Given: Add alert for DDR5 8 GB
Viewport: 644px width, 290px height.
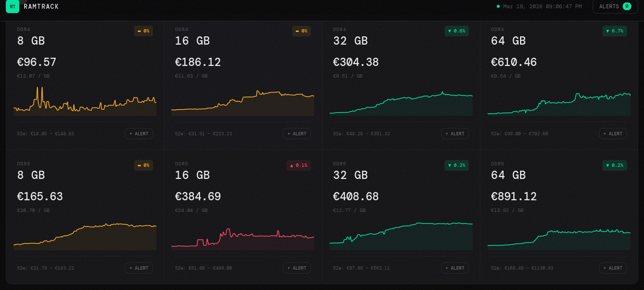Looking at the screenshot, I should pos(139,268).
